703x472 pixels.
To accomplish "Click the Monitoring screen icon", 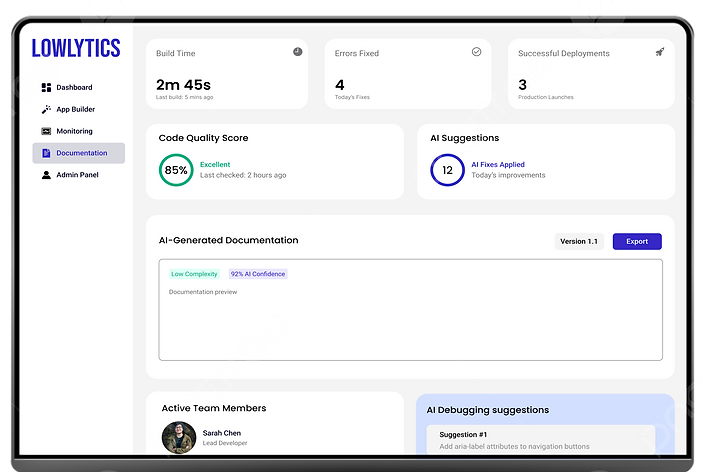I will tap(46, 131).
